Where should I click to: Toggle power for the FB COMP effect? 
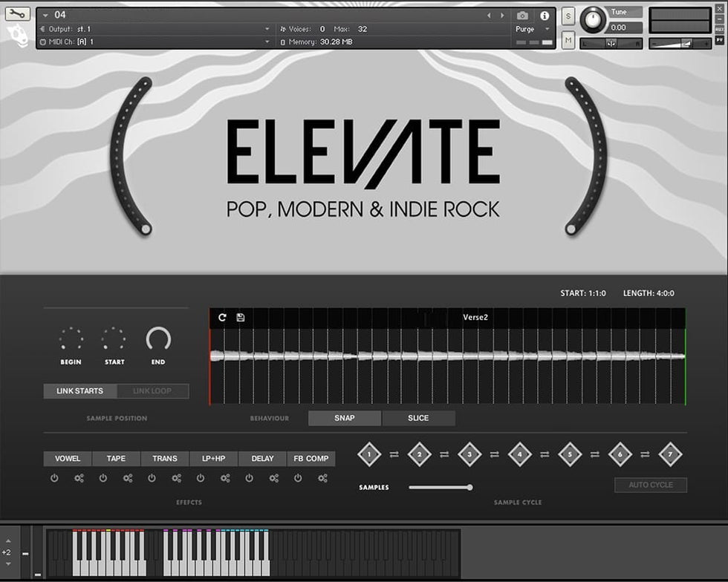click(x=298, y=478)
